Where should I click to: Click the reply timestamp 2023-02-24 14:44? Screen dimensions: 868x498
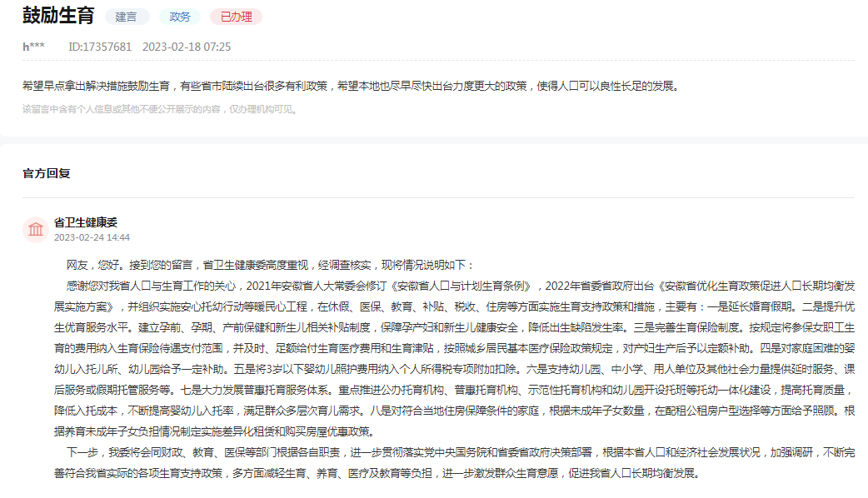[92, 237]
